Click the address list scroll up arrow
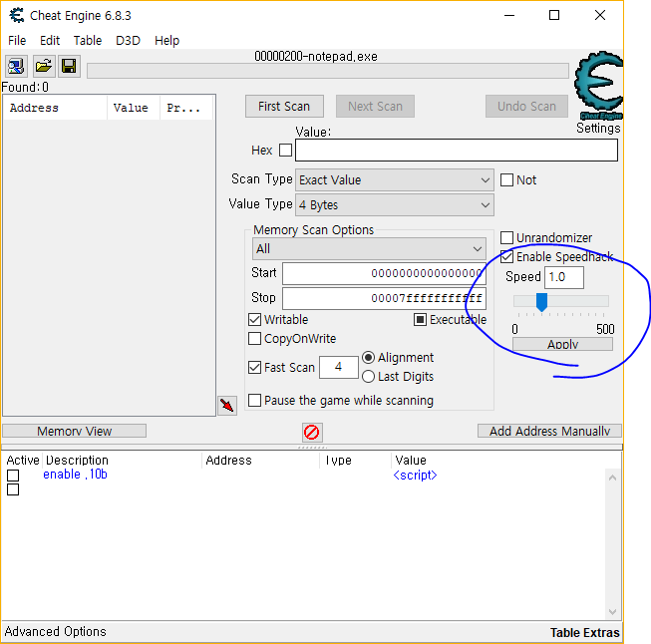The image size is (651, 644). (x=612, y=478)
